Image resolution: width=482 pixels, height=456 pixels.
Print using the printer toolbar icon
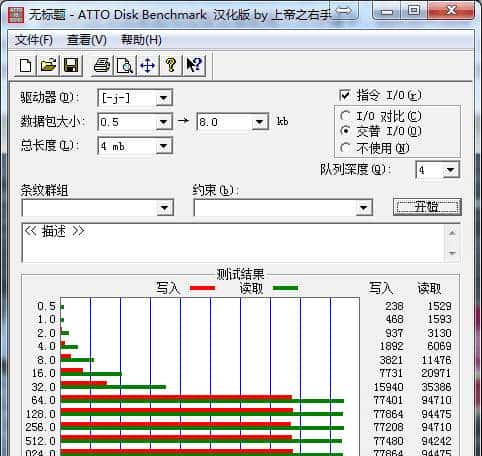pyautogui.click(x=102, y=65)
